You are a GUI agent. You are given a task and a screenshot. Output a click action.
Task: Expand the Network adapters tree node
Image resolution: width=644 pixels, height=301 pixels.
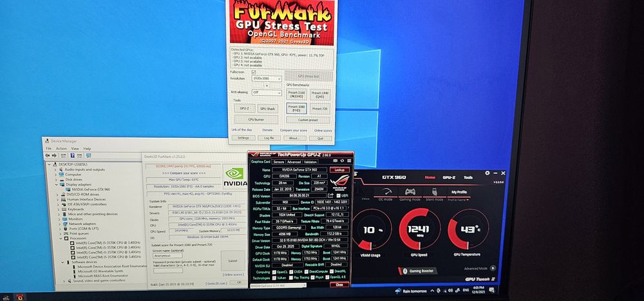pyautogui.click(x=59, y=224)
